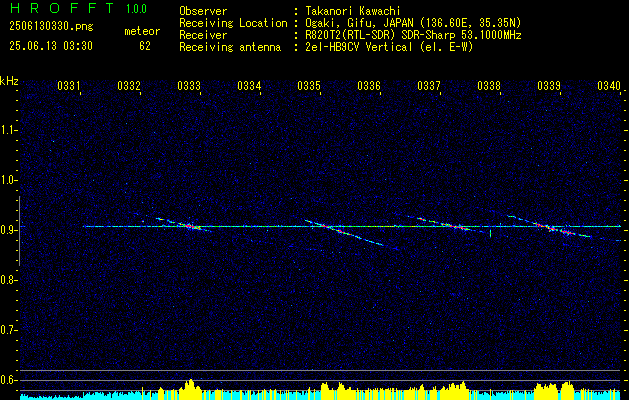Click the Receiving antenna field label
Viewport: 629px width, 400px height.
(x=230, y=47)
